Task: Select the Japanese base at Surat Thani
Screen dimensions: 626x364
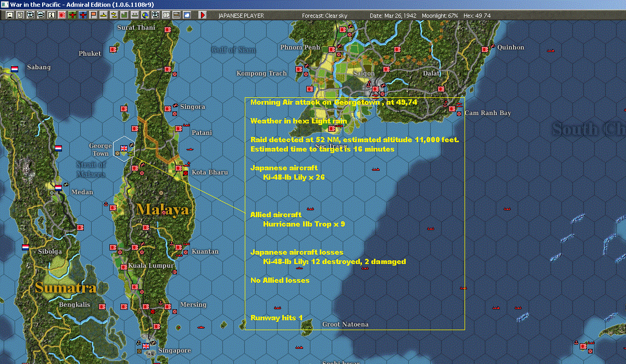Action: point(168,31)
